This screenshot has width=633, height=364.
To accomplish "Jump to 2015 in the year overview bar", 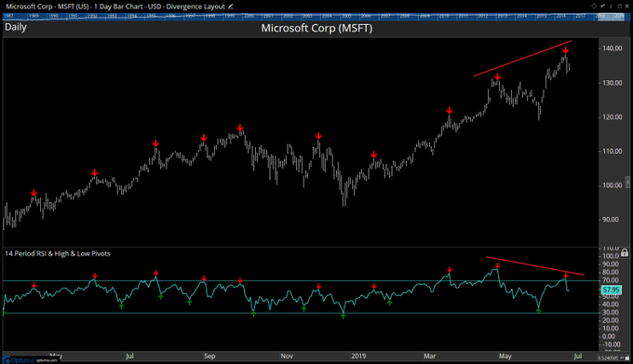I will (x=542, y=16).
